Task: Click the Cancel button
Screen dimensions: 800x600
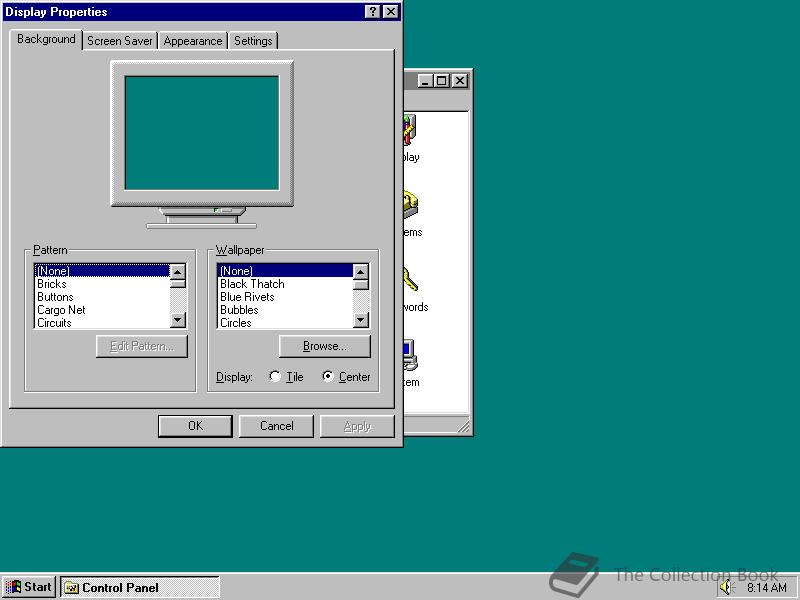Action: 276,425
